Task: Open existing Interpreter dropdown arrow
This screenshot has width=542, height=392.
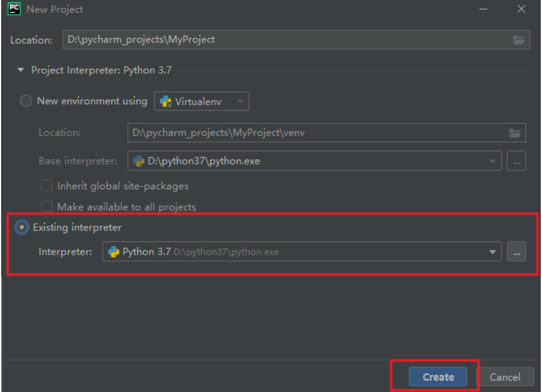Action: click(x=492, y=252)
